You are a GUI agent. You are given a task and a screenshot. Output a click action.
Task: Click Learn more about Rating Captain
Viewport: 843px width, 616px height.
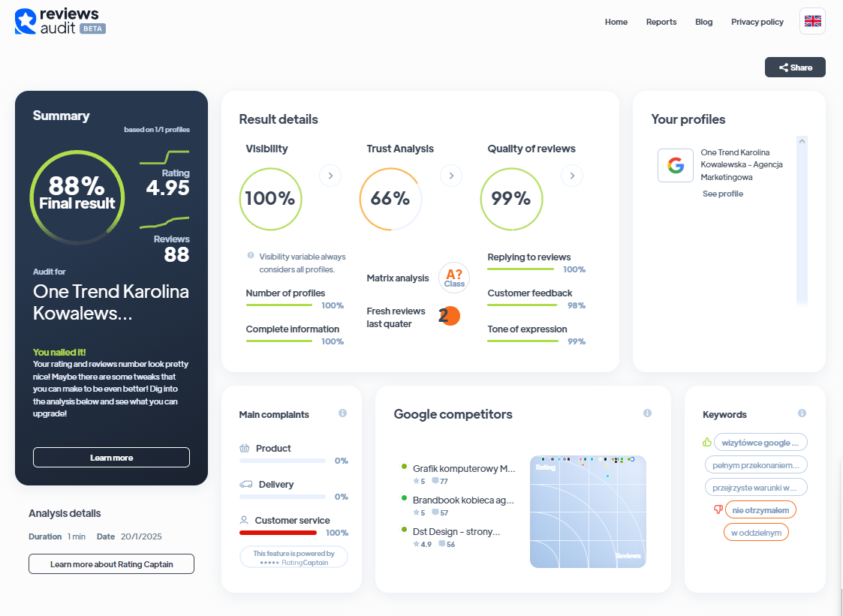pos(111,564)
